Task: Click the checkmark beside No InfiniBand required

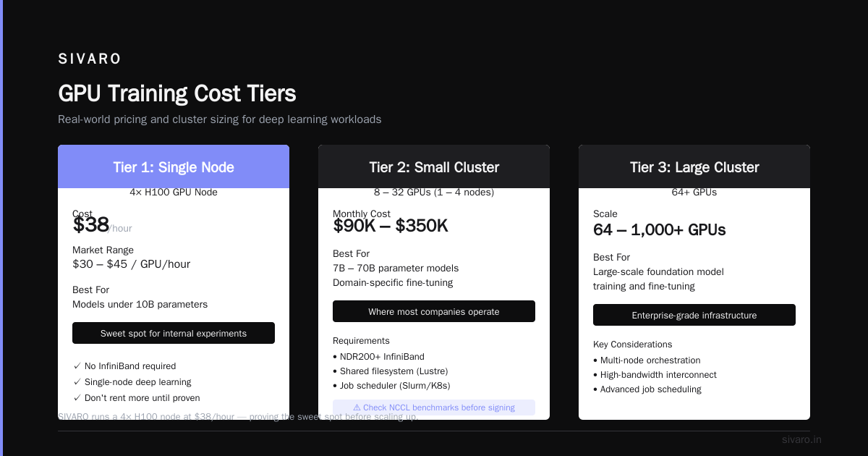Action: [x=77, y=366]
